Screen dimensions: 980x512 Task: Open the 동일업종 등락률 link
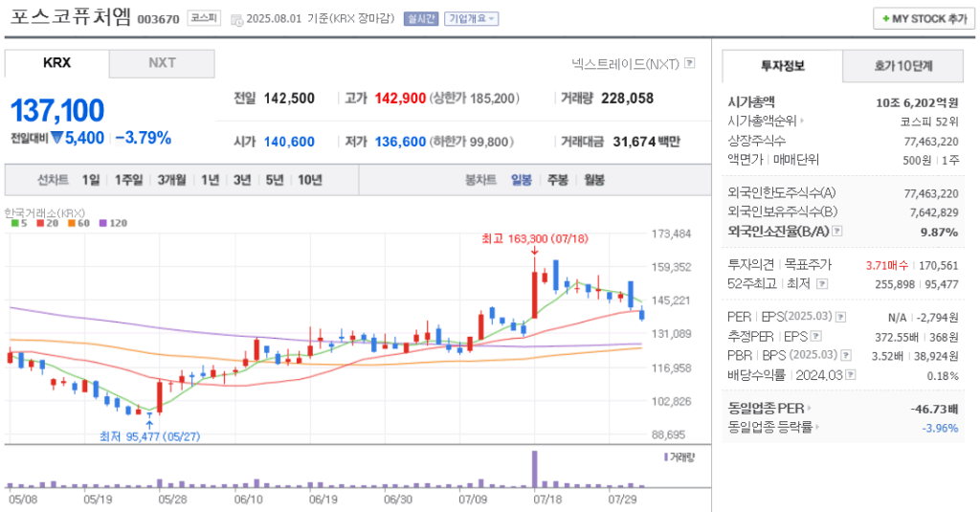[x=772, y=427]
